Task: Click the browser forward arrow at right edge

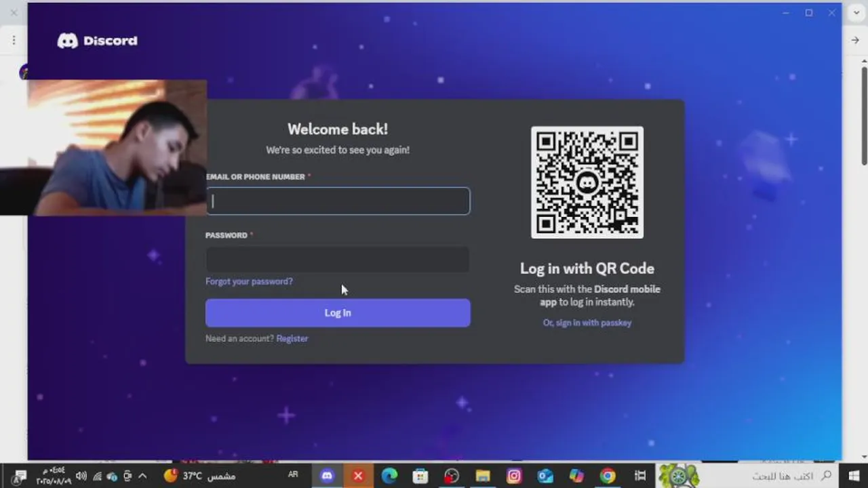Action: pos(855,40)
